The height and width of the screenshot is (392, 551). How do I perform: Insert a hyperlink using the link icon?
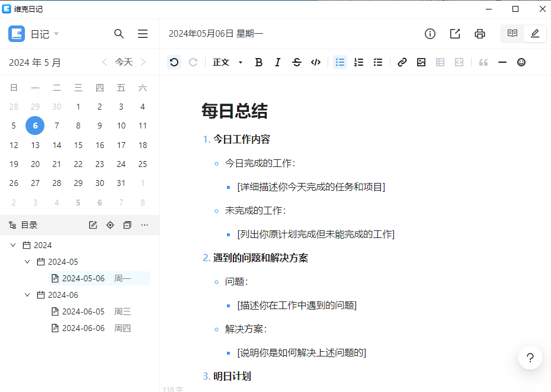[402, 62]
